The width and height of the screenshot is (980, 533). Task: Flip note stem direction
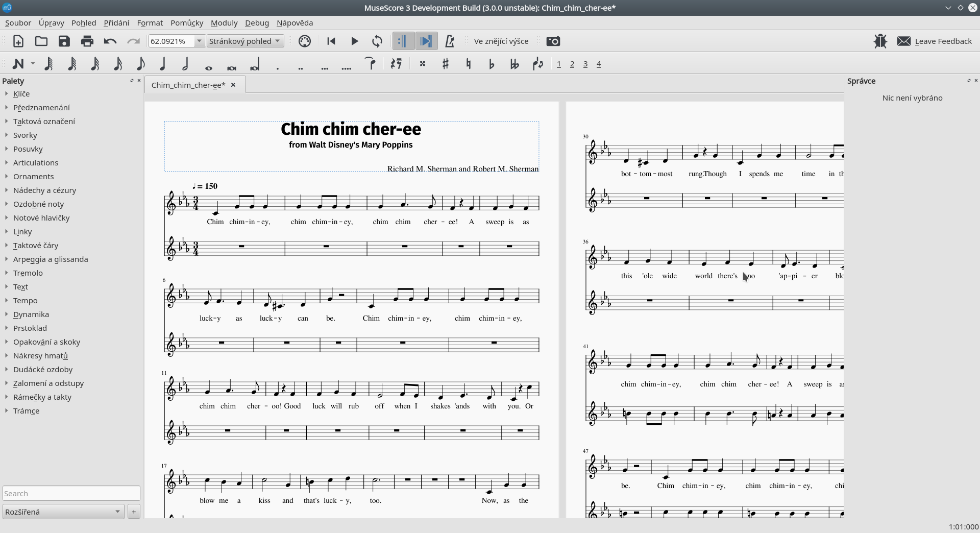(x=537, y=64)
